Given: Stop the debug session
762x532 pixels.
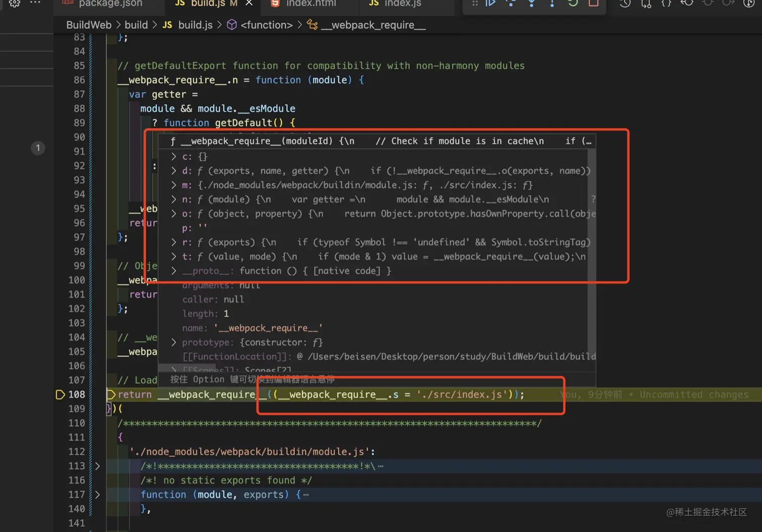Looking at the screenshot, I should coord(594,3).
